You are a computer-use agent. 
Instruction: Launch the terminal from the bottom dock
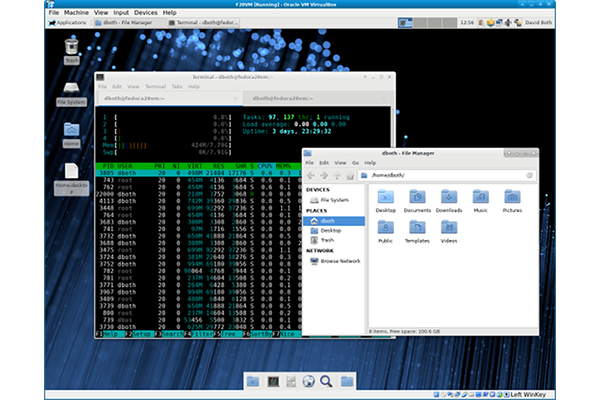pos(271,381)
